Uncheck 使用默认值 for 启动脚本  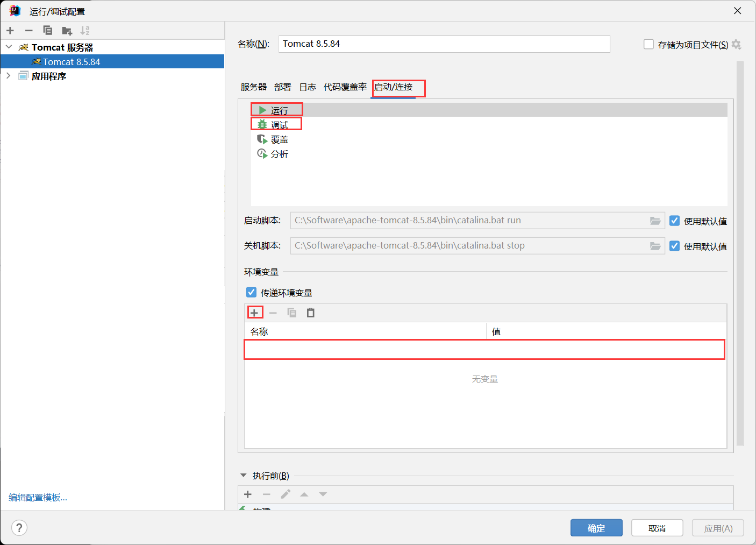click(x=674, y=221)
